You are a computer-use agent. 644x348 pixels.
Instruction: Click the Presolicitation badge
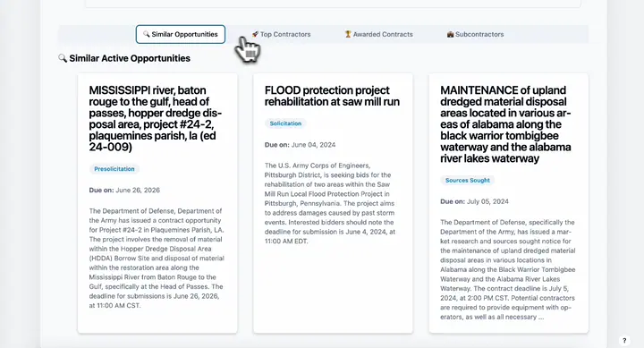click(x=114, y=169)
